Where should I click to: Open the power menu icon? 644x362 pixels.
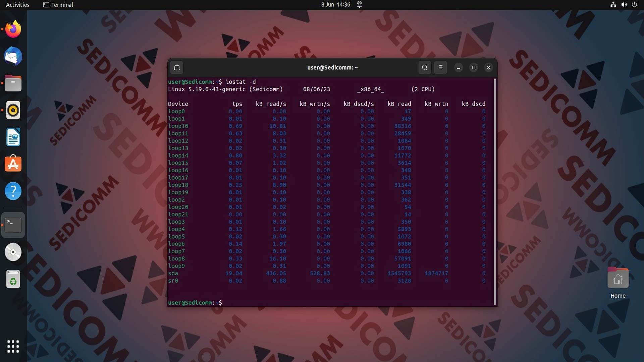(634, 5)
